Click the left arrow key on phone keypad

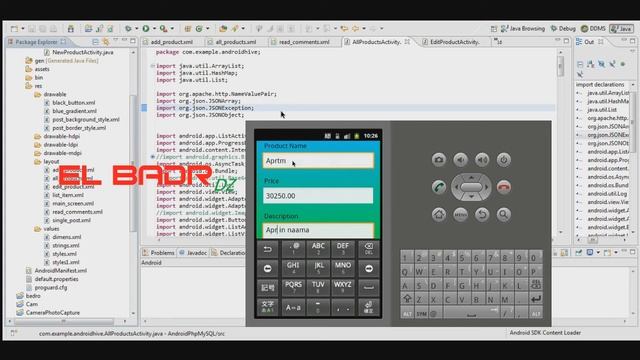(x=267, y=268)
